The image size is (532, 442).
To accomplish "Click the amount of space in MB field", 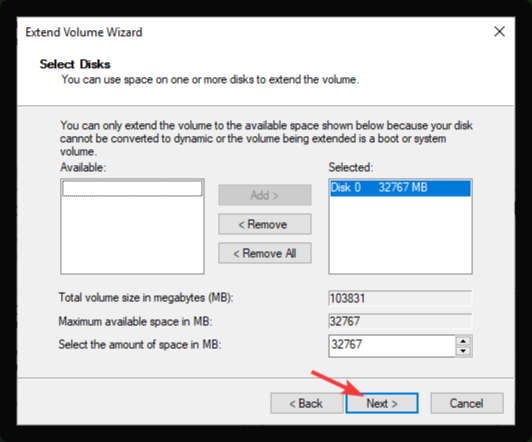I will click(392, 346).
